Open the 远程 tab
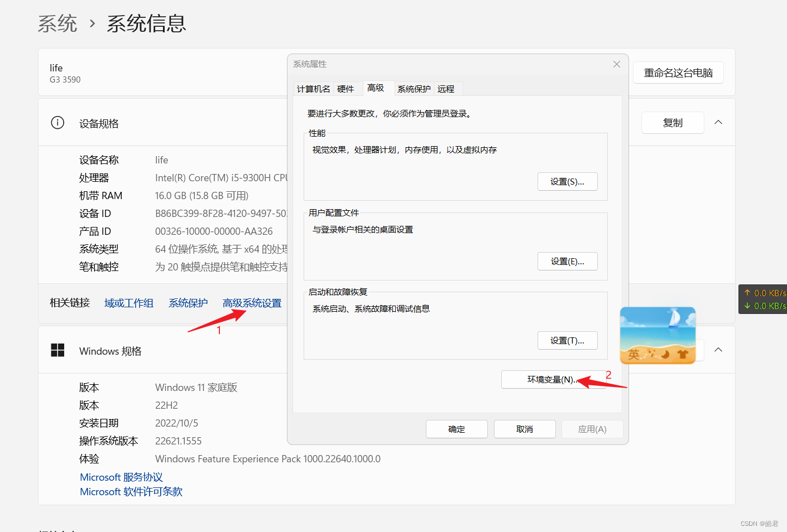 click(x=446, y=89)
